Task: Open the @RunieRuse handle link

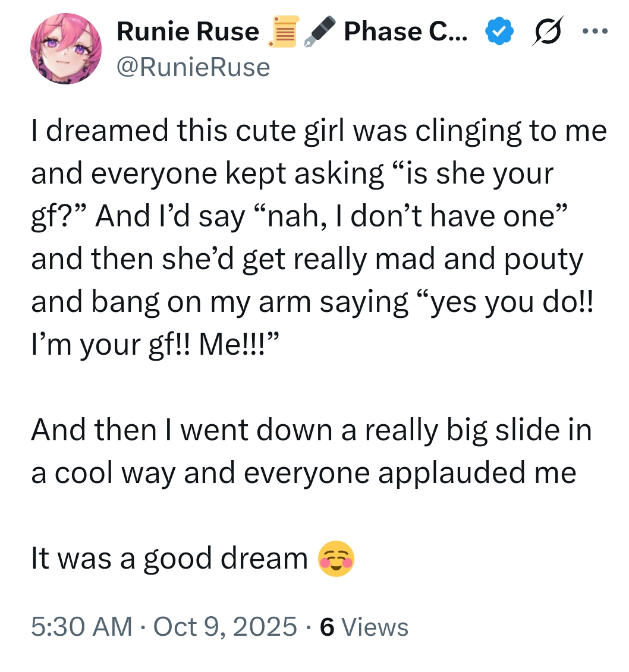Action: 193,68
